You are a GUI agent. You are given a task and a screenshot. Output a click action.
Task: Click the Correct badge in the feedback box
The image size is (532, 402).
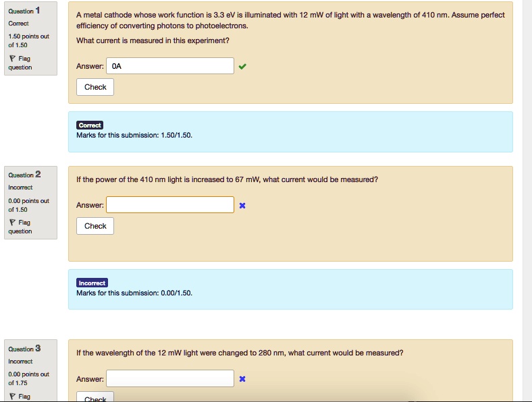tap(90, 125)
